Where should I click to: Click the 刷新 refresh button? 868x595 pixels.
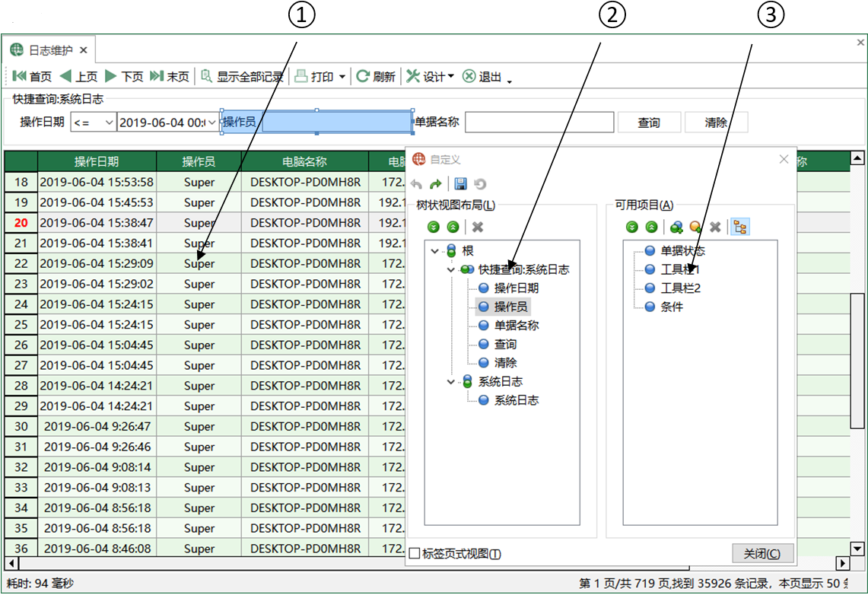tap(376, 76)
